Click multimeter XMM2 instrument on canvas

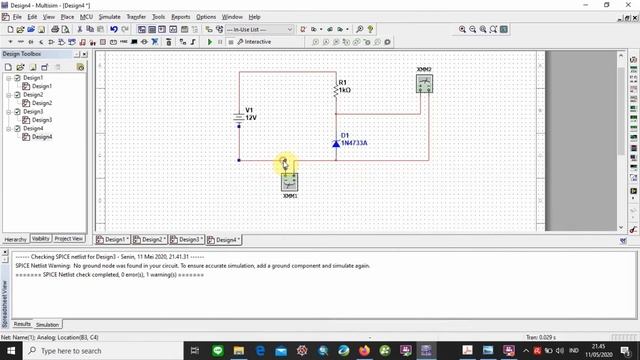[424, 83]
